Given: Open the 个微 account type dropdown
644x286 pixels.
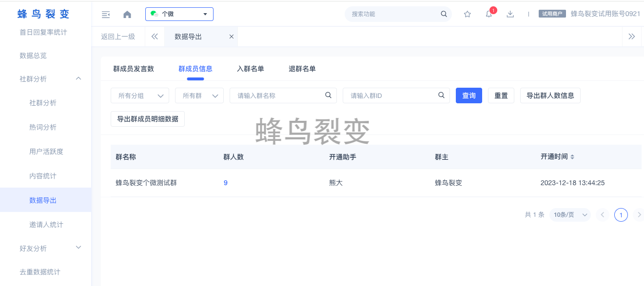Looking at the screenshot, I should coord(179,14).
